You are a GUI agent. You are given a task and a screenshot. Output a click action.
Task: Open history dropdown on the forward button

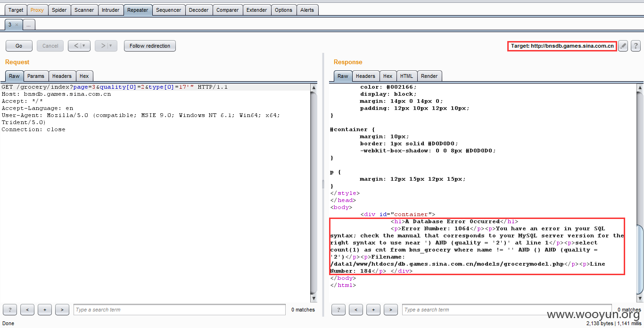coord(111,46)
